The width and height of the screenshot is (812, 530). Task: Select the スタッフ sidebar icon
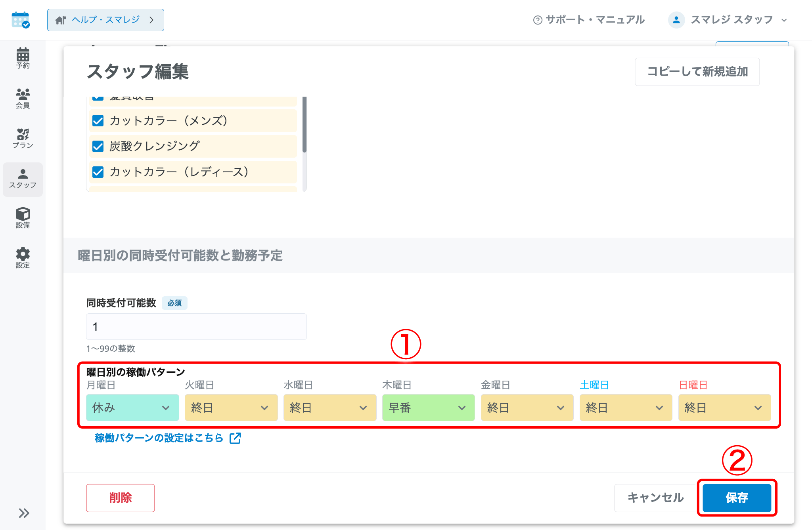pyautogui.click(x=23, y=179)
